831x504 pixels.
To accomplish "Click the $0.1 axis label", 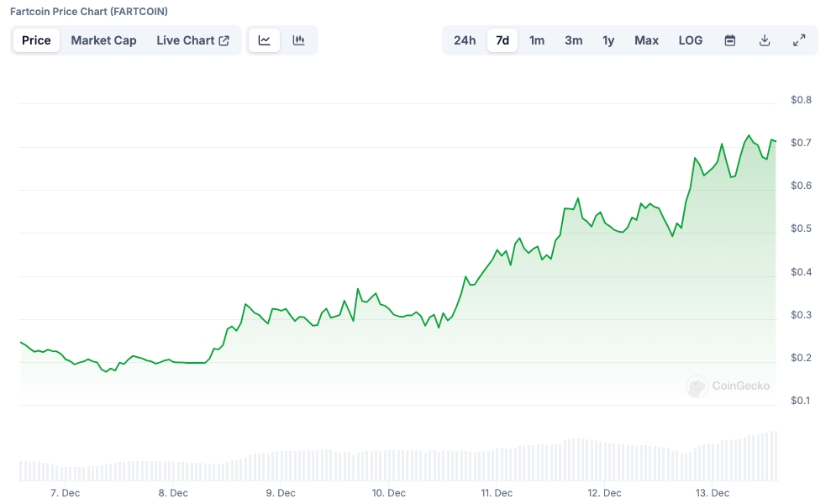I will point(801,401).
